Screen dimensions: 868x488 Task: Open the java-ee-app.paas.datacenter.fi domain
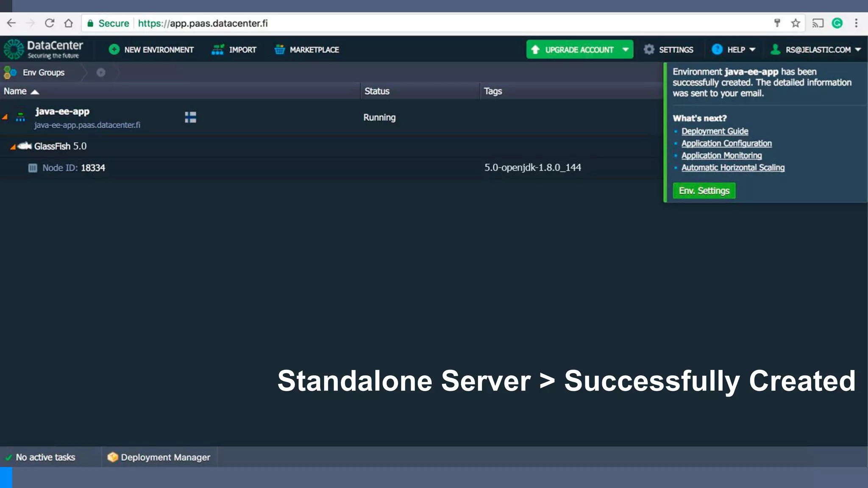pos(87,125)
